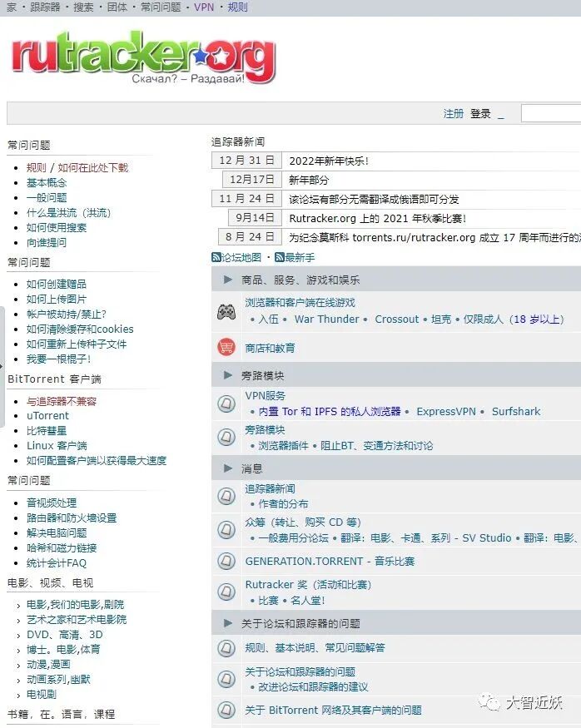Viewport: 581px width, 728px height.
Task: Click the 登录 login link
Action: point(480,114)
